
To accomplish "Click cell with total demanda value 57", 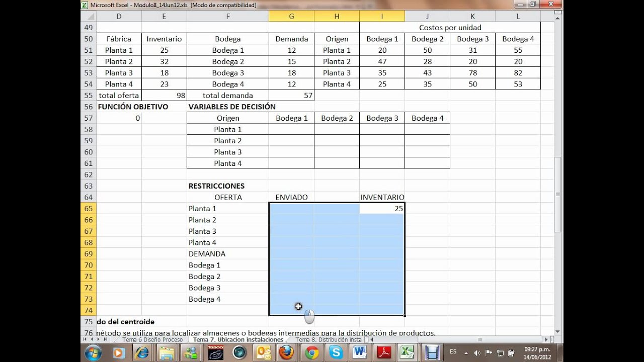I will (x=291, y=96).
